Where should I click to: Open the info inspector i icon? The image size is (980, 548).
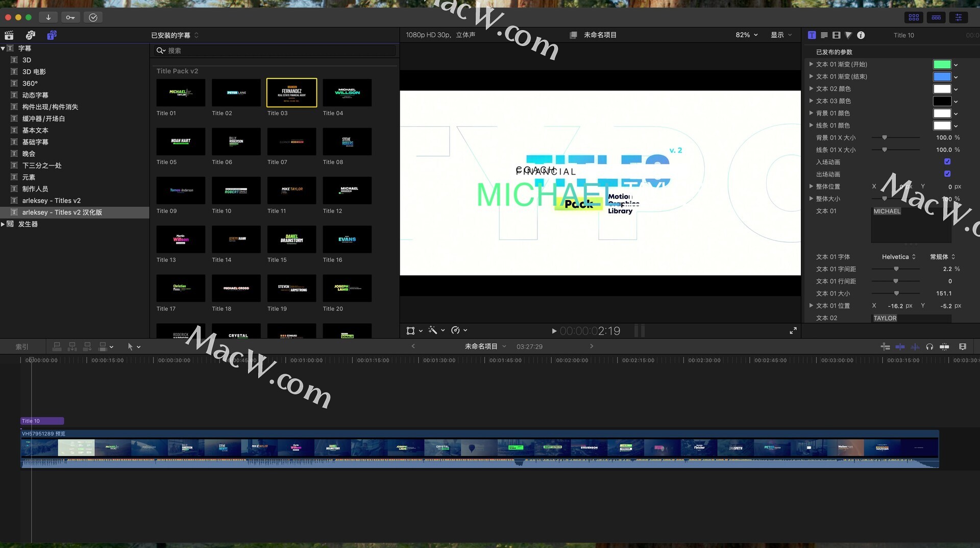861,35
